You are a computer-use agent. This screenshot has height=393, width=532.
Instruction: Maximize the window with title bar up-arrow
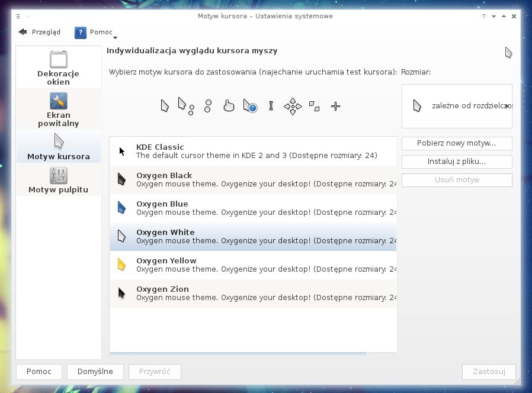click(x=504, y=16)
